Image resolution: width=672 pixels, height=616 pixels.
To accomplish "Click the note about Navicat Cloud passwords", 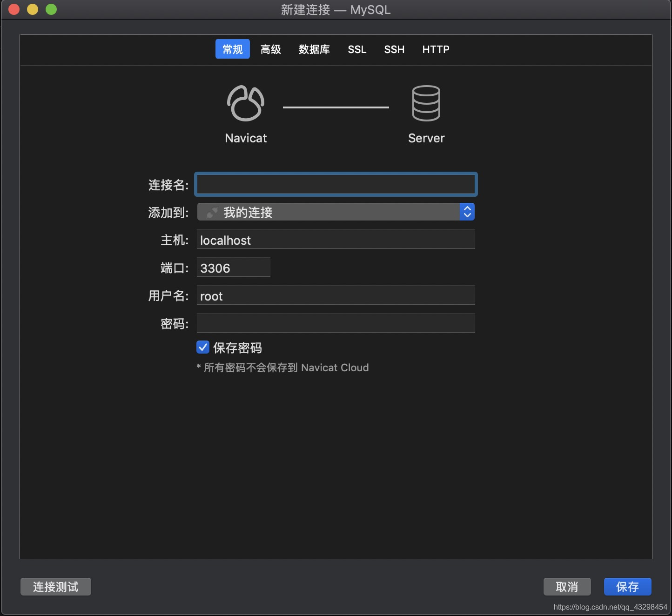I will (x=282, y=368).
